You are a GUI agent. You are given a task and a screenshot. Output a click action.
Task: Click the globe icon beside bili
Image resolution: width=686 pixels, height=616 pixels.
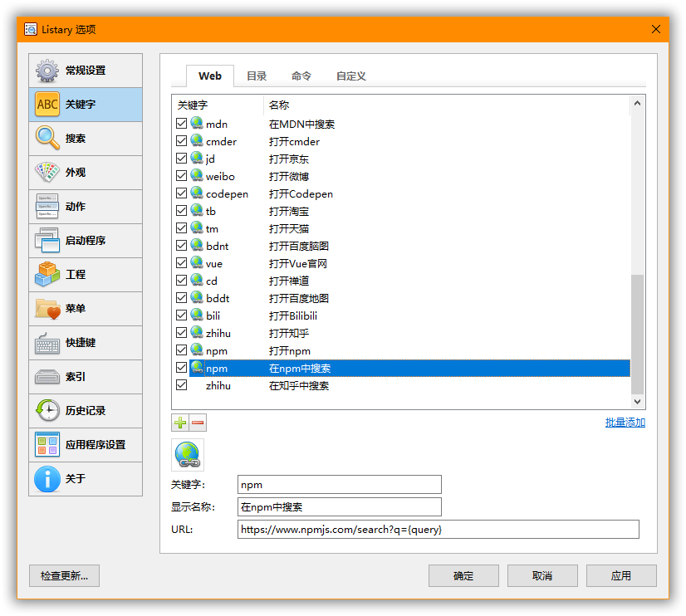coord(197,315)
